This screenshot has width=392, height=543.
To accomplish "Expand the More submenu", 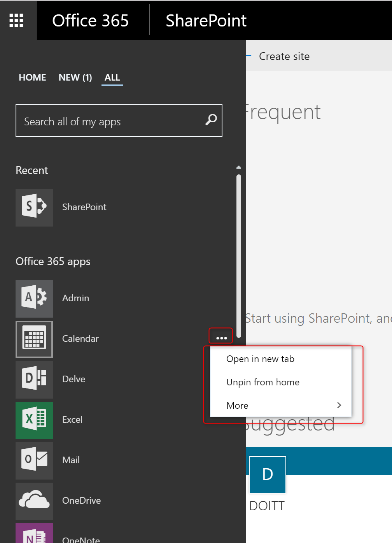I will click(281, 406).
